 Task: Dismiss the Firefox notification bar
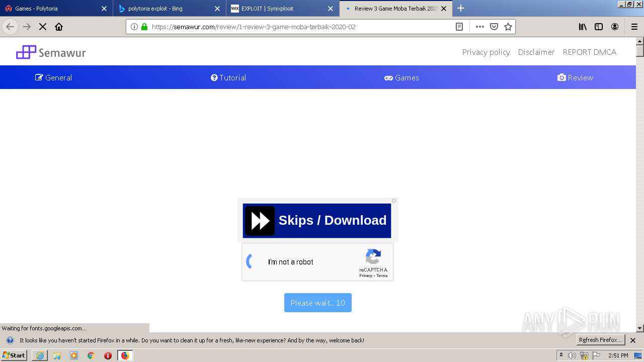[x=633, y=340]
